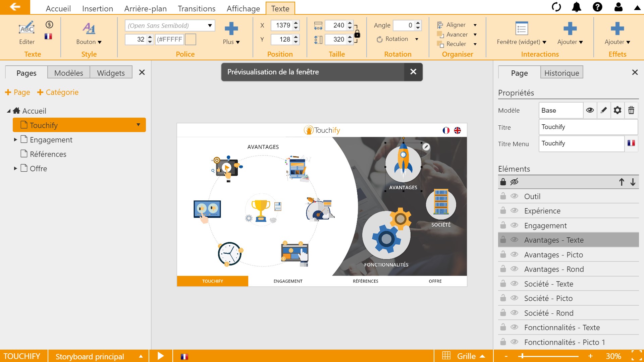Increase zoom with plus button

590,356
